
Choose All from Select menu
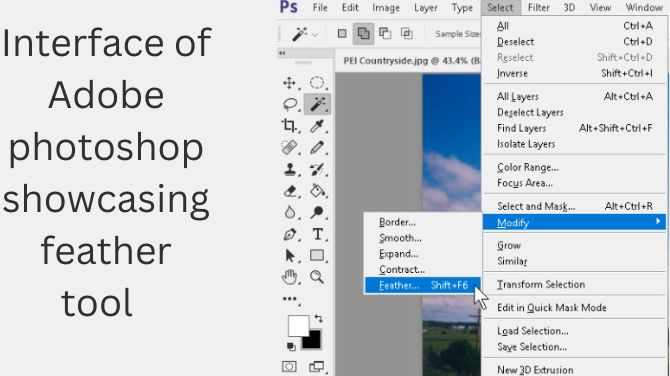tap(574, 26)
